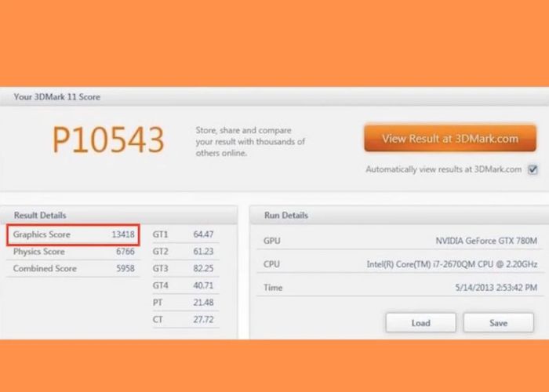549x392 pixels.
Task: Click the Run Details panel header
Action: [399, 215]
